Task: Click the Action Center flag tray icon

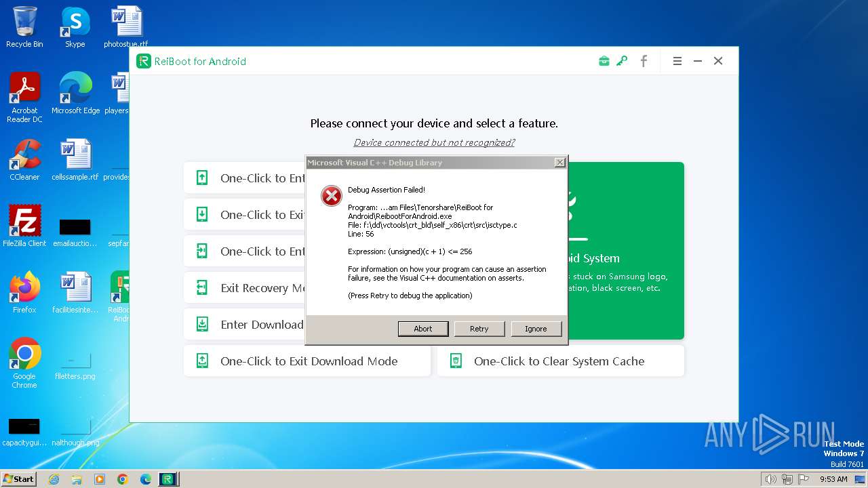Action: tap(804, 479)
